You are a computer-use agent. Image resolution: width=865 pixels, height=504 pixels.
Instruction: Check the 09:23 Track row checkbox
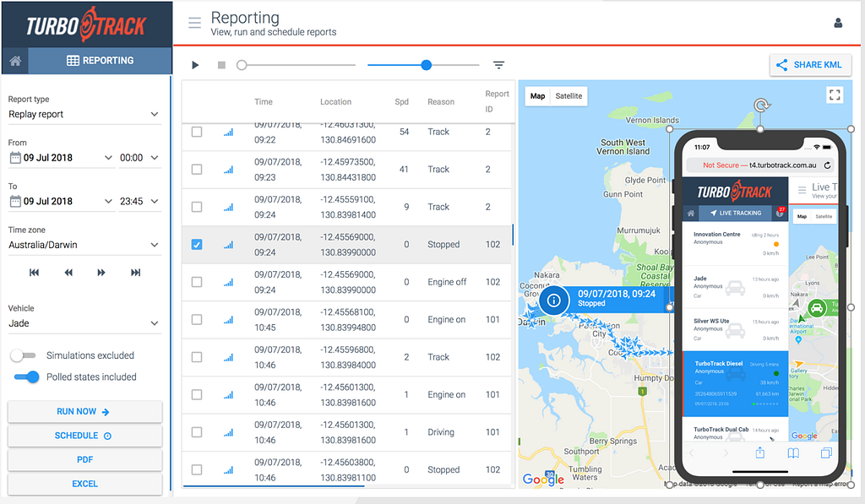pos(196,170)
